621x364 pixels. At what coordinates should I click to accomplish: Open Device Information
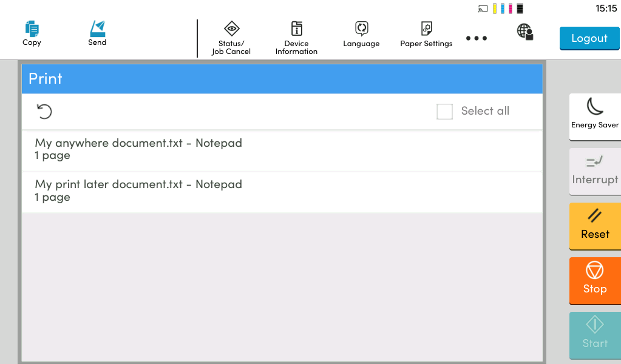296,38
